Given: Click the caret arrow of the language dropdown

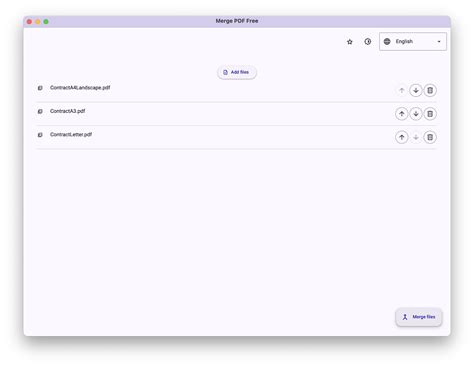Looking at the screenshot, I should [x=439, y=42].
